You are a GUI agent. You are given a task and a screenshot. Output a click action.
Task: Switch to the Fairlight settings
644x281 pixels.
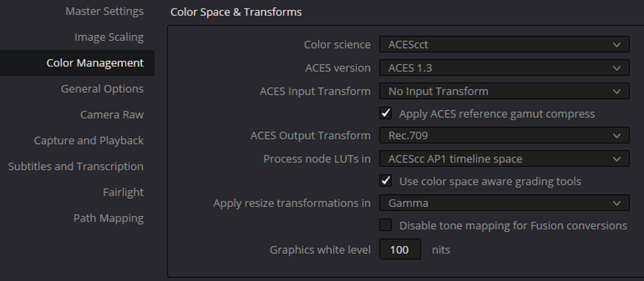[x=123, y=193]
